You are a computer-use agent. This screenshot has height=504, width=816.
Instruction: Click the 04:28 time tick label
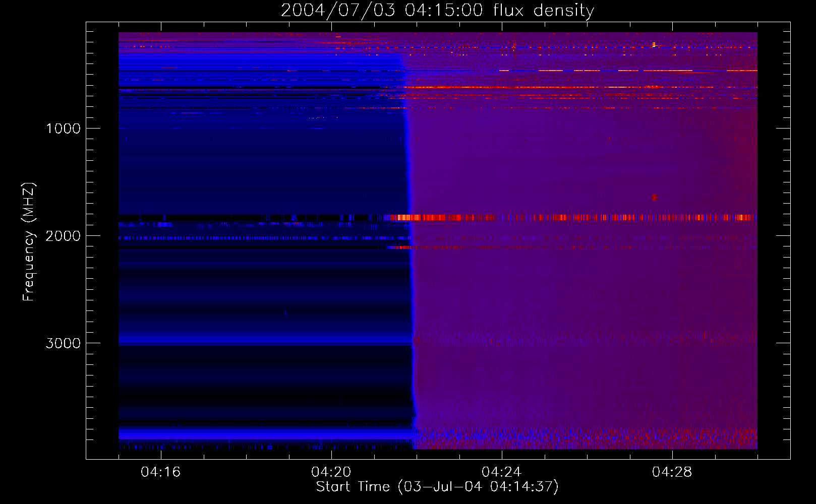click(672, 472)
